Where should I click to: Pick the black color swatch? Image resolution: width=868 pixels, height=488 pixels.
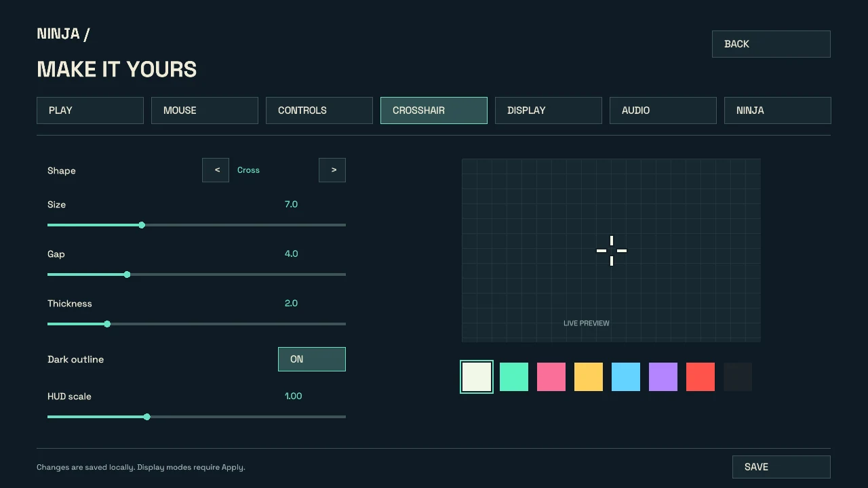coord(738,377)
